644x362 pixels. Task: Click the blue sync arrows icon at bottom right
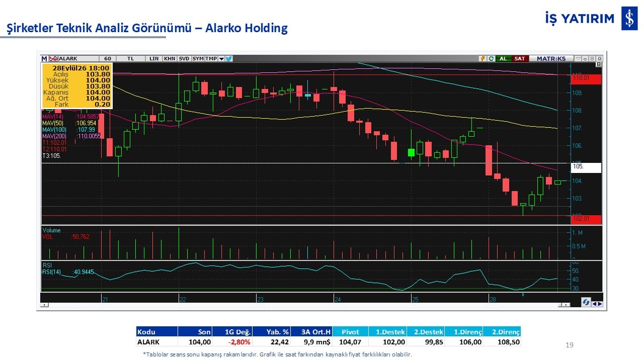tap(586, 302)
